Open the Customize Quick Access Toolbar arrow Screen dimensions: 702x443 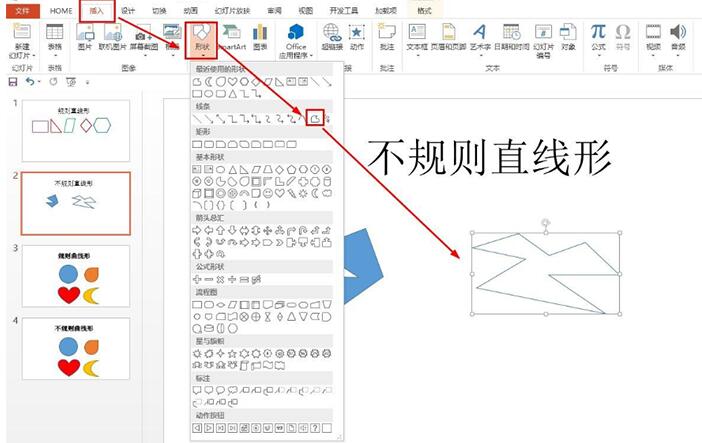(88, 82)
